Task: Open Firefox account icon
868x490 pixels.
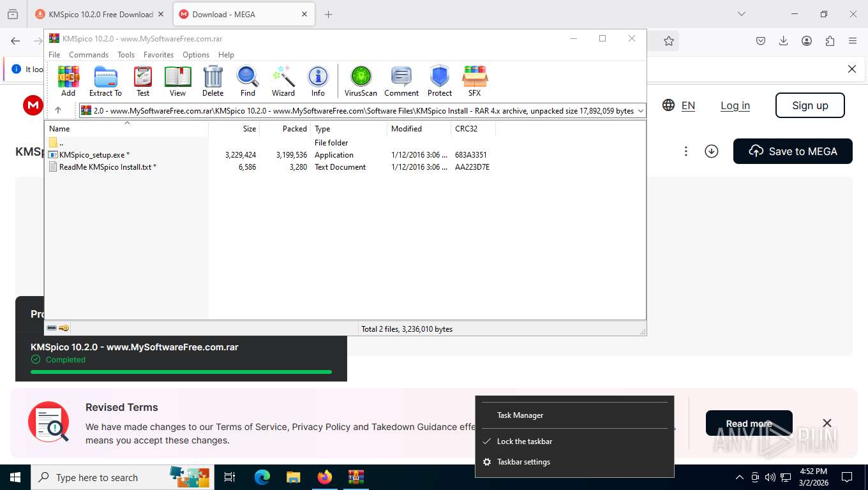Action: point(807,41)
